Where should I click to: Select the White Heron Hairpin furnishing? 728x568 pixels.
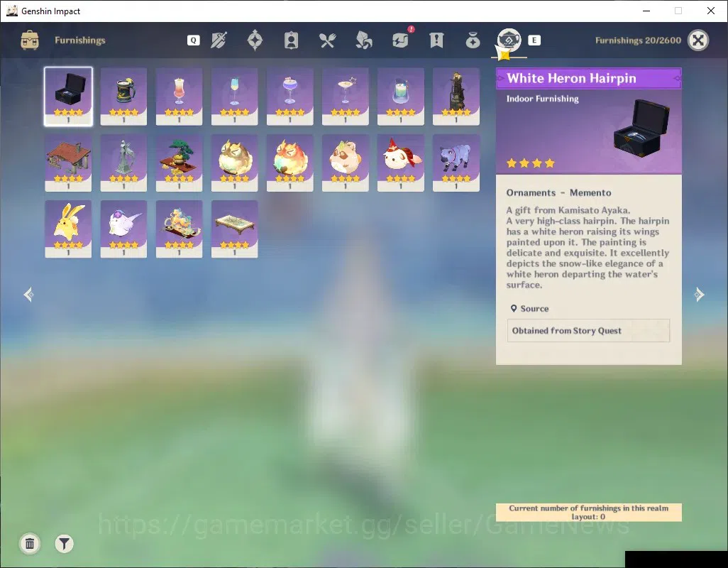click(x=68, y=97)
